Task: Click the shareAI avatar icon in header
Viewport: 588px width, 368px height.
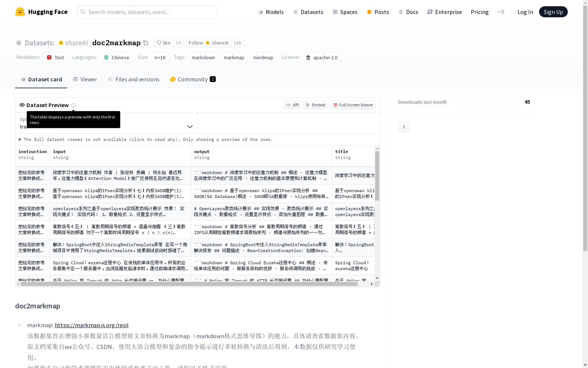Action: tap(61, 43)
